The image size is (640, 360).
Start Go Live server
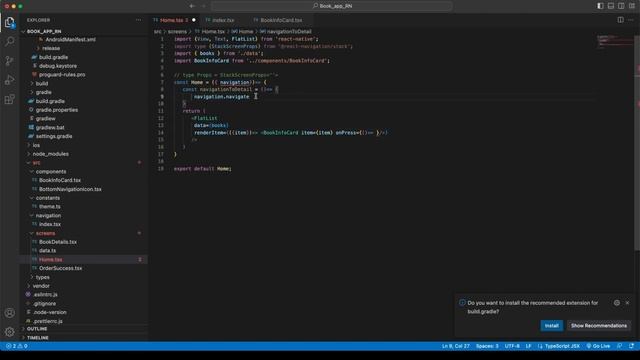point(598,346)
